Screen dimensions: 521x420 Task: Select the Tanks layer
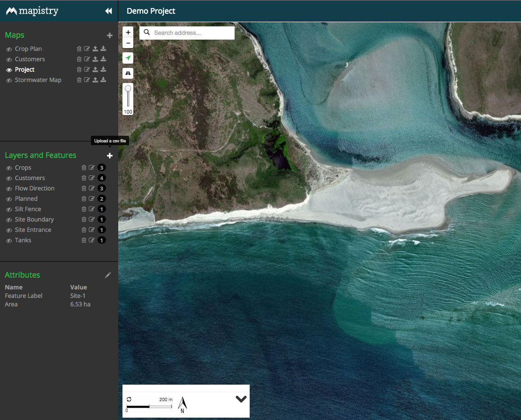point(23,240)
